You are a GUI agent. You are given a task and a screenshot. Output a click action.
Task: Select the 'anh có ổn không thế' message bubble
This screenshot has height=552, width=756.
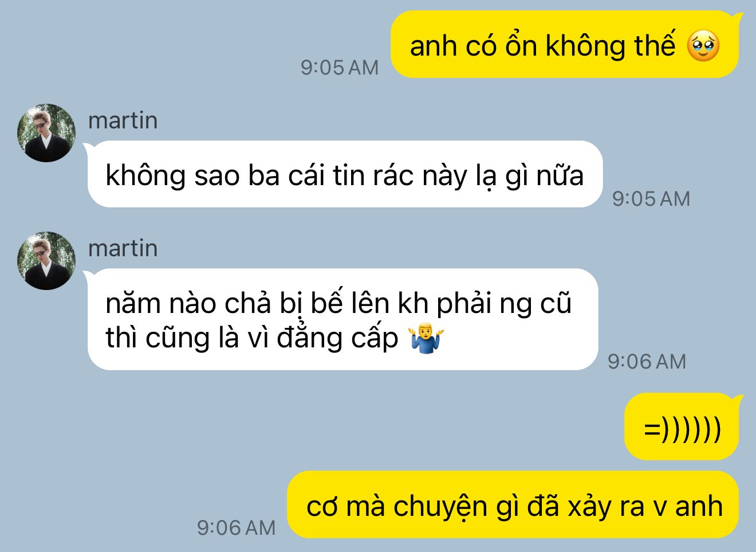click(565, 45)
